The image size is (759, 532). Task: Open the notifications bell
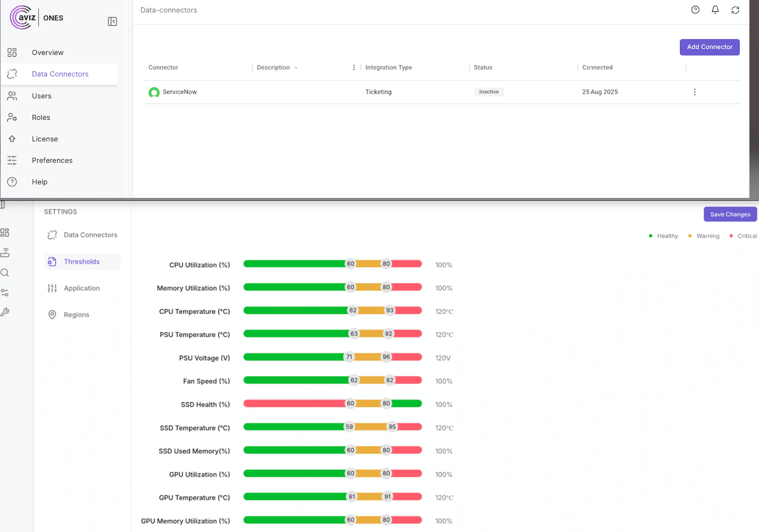pyautogui.click(x=715, y=10)
